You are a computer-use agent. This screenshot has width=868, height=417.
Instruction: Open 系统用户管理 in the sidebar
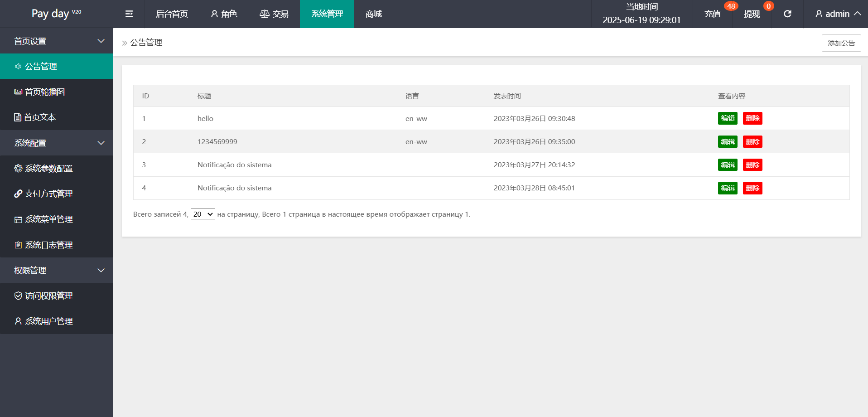(x=57, y=321)
